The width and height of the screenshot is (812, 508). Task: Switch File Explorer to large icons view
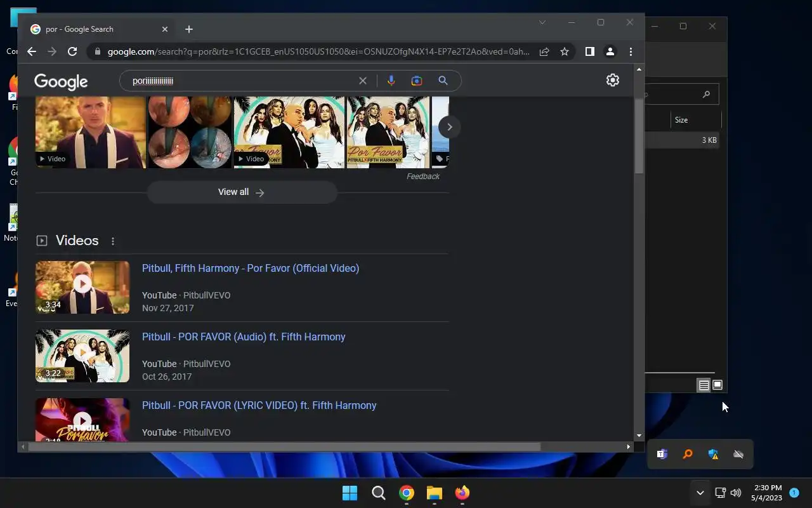pos(717,385)
